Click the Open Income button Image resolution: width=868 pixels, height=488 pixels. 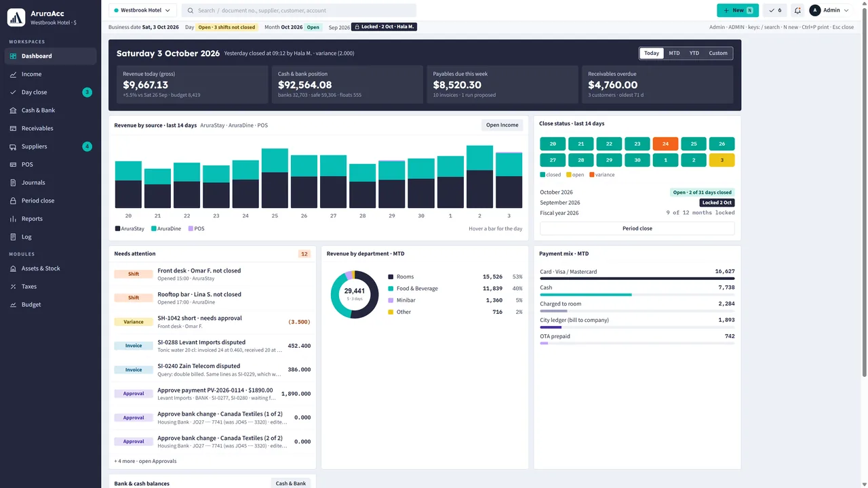(502, 125)
